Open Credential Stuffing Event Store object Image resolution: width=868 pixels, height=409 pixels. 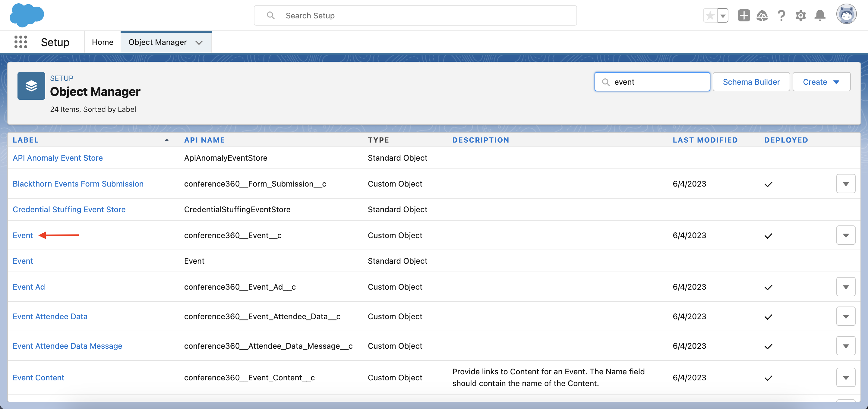click(x=69, y=209)
